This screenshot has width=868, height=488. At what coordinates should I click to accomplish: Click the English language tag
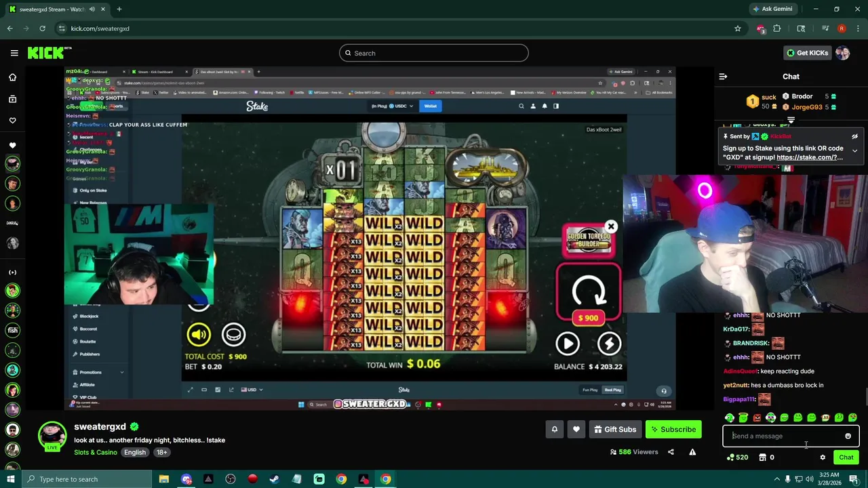tap(135, 452)
